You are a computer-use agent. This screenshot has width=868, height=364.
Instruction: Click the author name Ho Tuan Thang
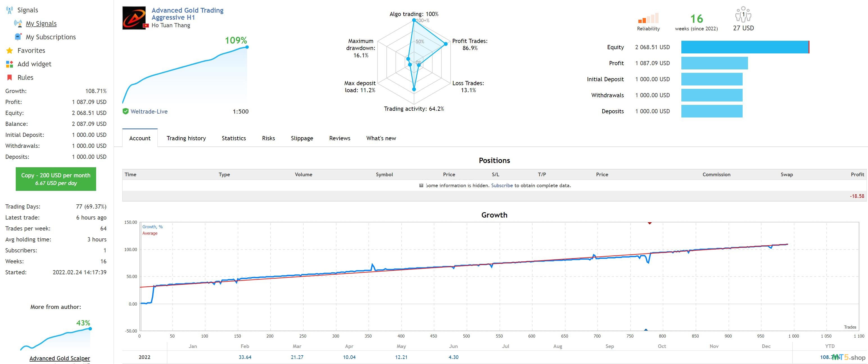[x=171, y=25]
